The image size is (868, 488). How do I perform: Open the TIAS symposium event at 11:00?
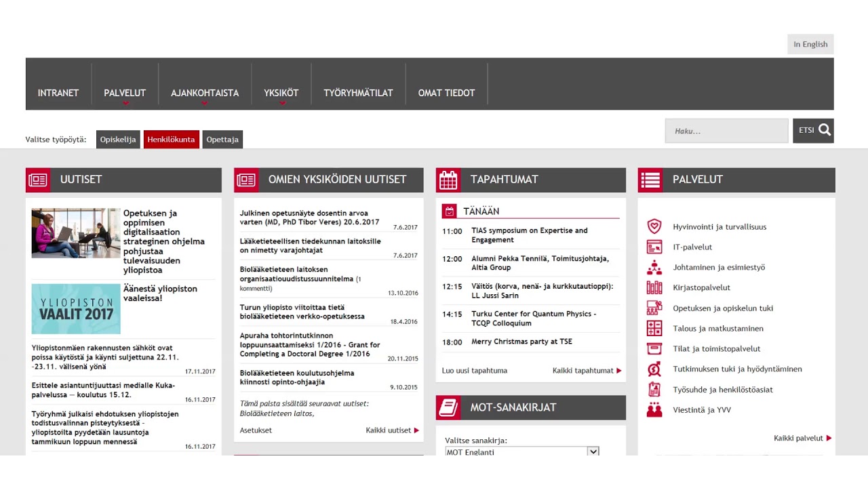click(530, 235)
